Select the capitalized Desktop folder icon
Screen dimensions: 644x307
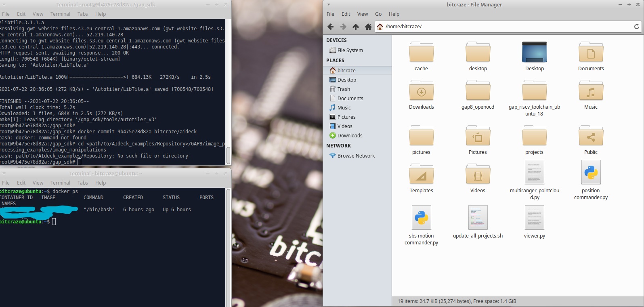534,52
